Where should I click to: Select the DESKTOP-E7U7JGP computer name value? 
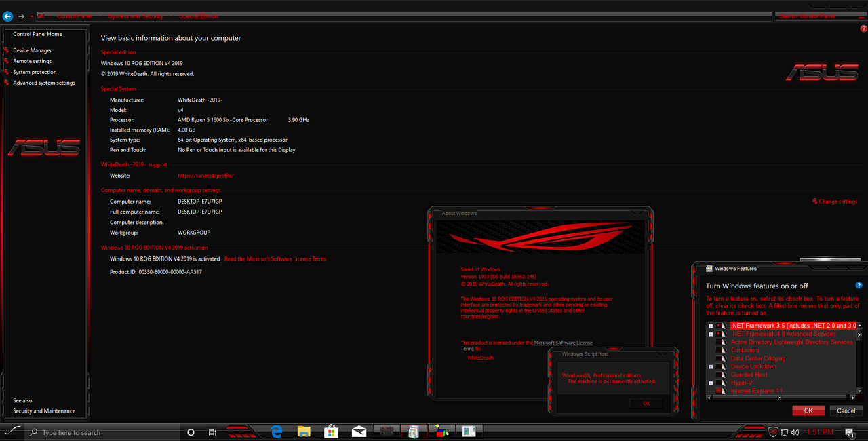click(x=200, y=202)
